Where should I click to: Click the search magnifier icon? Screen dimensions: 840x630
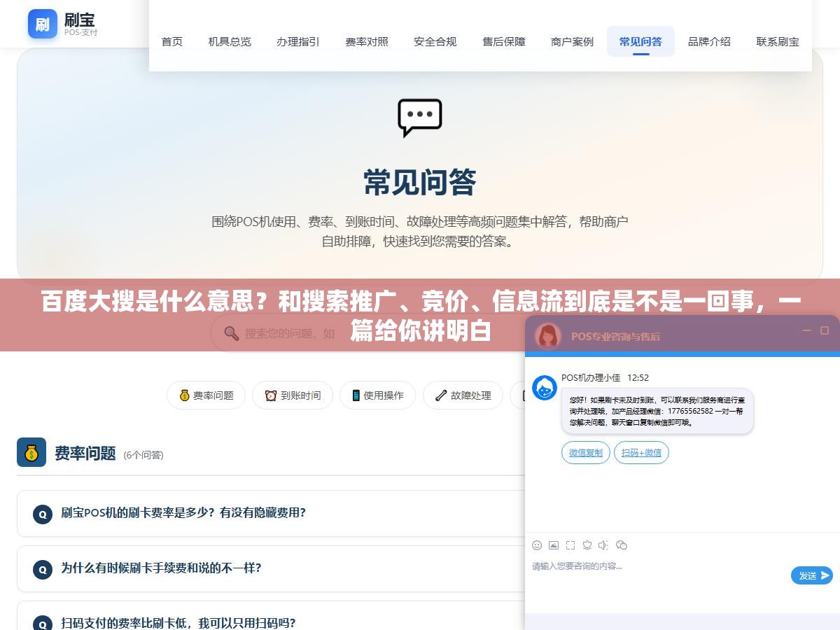pos(232,333)
